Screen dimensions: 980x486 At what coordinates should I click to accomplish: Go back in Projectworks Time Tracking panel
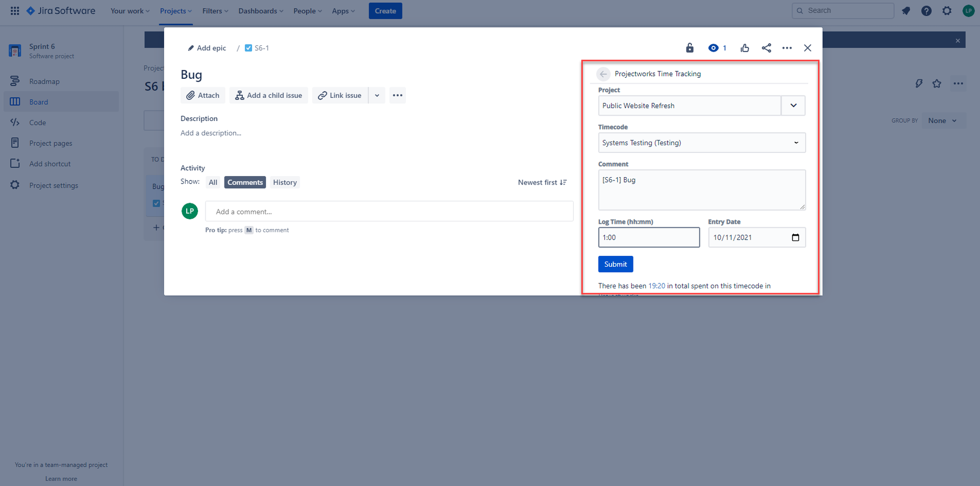[603, 74]
